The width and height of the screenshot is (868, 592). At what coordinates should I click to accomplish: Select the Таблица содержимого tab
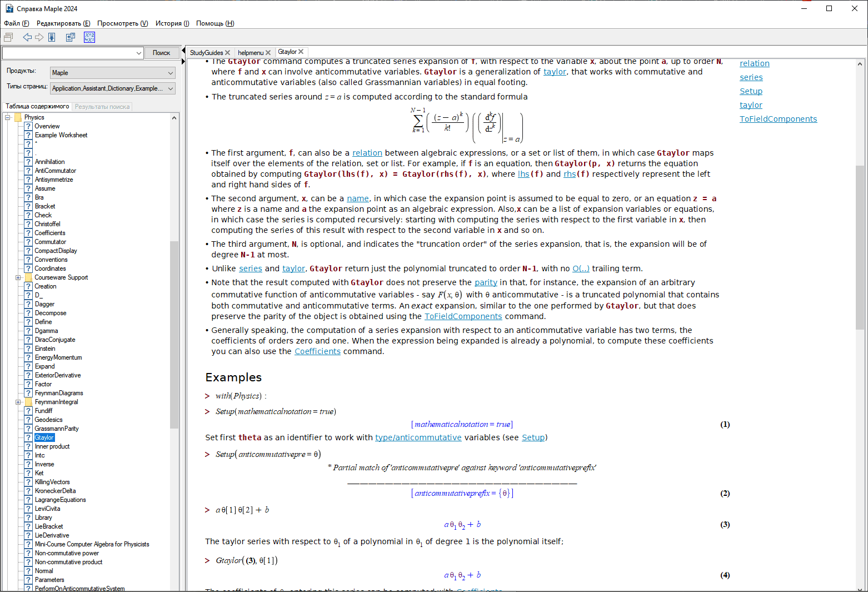[x=37, y=106]
